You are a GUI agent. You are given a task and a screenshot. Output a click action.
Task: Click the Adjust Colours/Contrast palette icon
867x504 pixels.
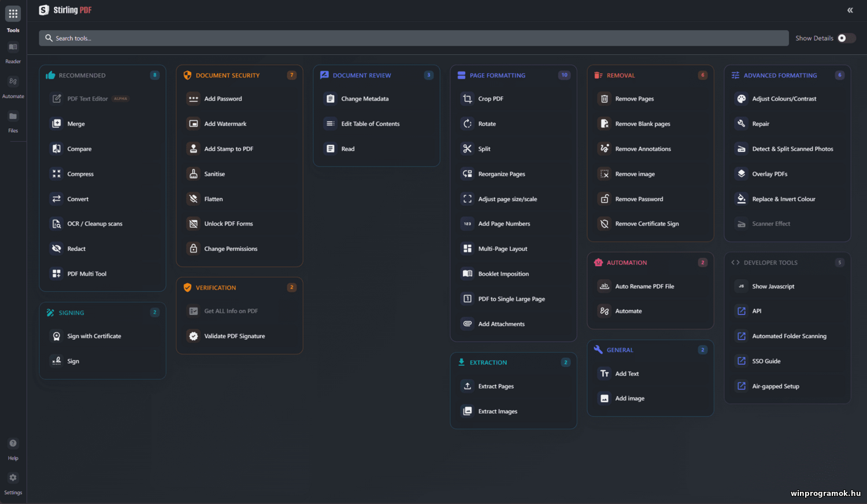pyautogui.click(x=742, y=99)
